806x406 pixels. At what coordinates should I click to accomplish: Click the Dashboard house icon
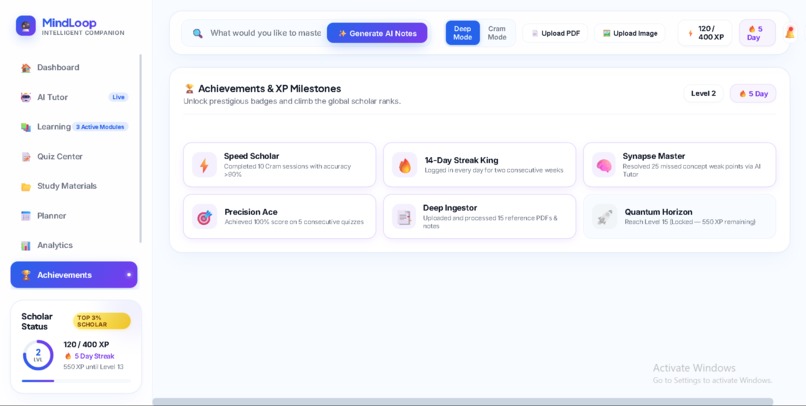click(x=26, y=68)
